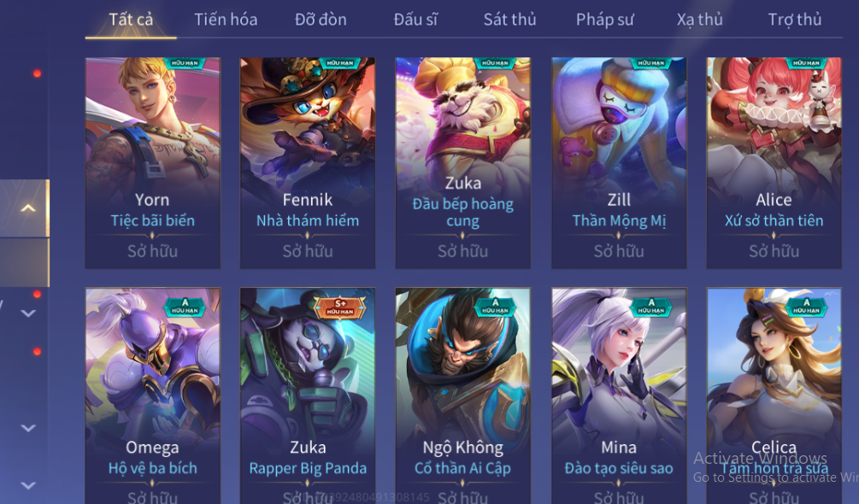
Task: Select Alice Xứ sở thần tiên skin
Action: pyautogui.click(x=774, y=163)
